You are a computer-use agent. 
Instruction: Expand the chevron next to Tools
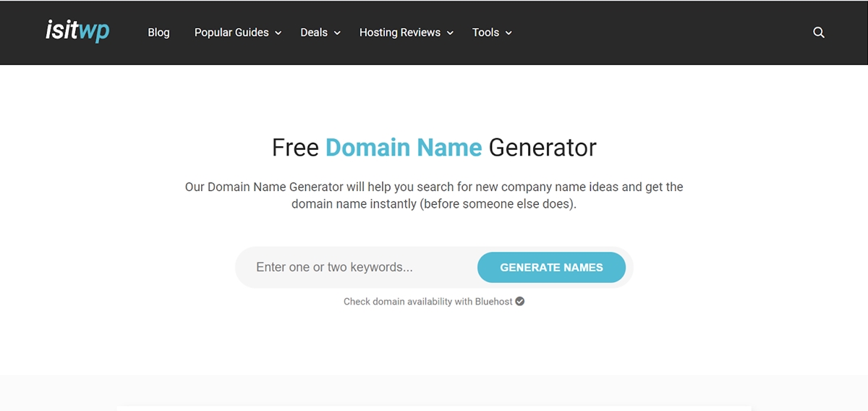(509, 33)
